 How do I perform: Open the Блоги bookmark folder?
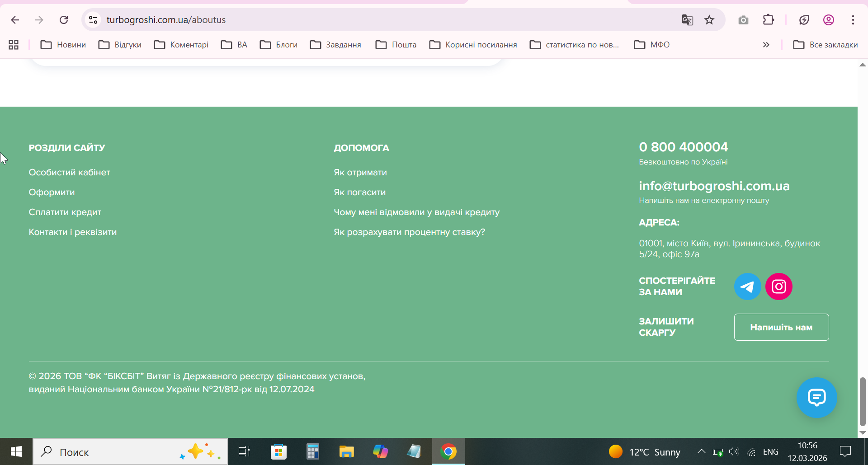(x=278, y=45)
